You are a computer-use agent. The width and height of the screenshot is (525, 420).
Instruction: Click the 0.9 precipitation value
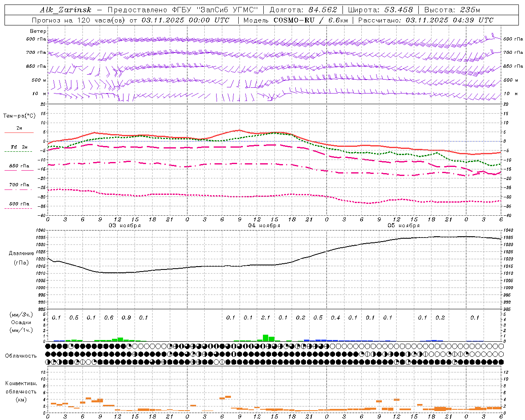126,317
